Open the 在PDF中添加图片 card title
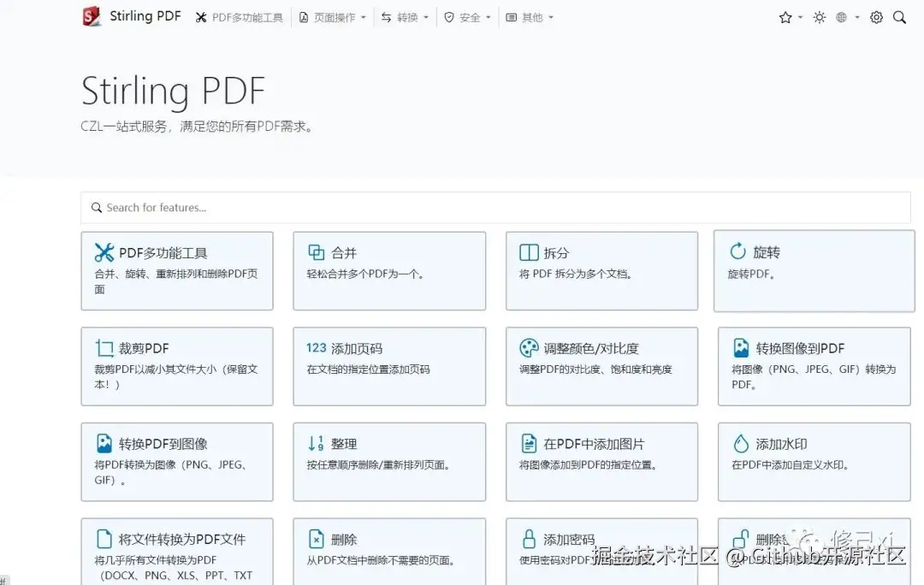Screen dimensions: 924x585 click(x=594, y=444)
